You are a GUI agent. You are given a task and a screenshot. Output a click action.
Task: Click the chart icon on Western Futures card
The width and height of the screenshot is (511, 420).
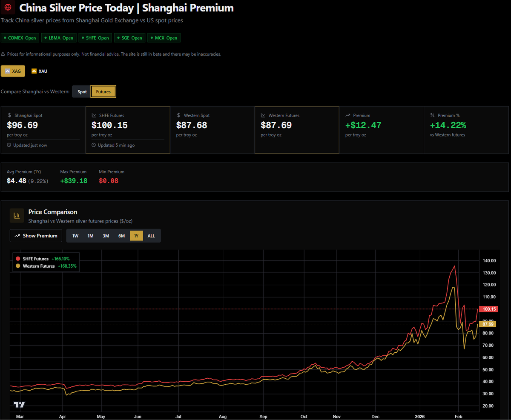pyautogui.click(x=263, y=115)
